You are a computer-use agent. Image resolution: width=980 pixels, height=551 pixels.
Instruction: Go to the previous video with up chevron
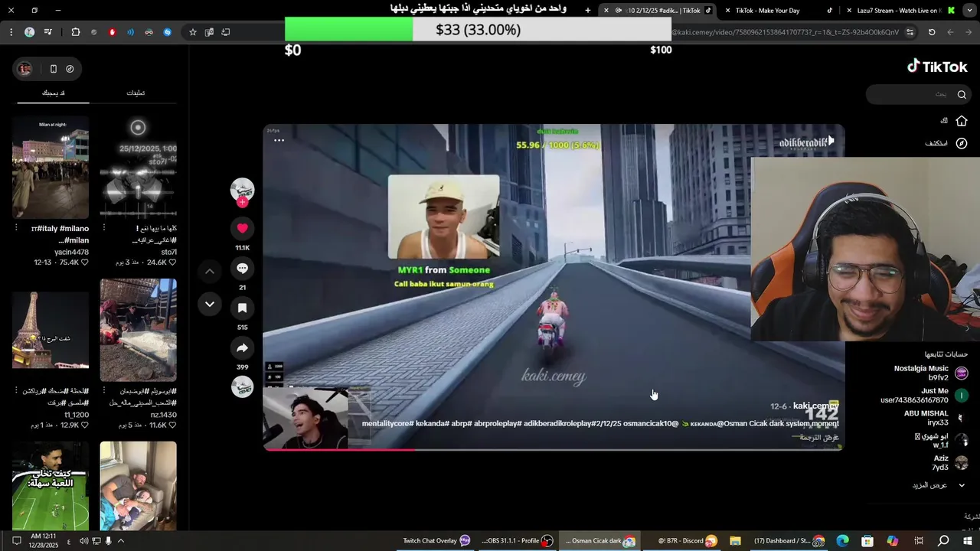[210, 271]
